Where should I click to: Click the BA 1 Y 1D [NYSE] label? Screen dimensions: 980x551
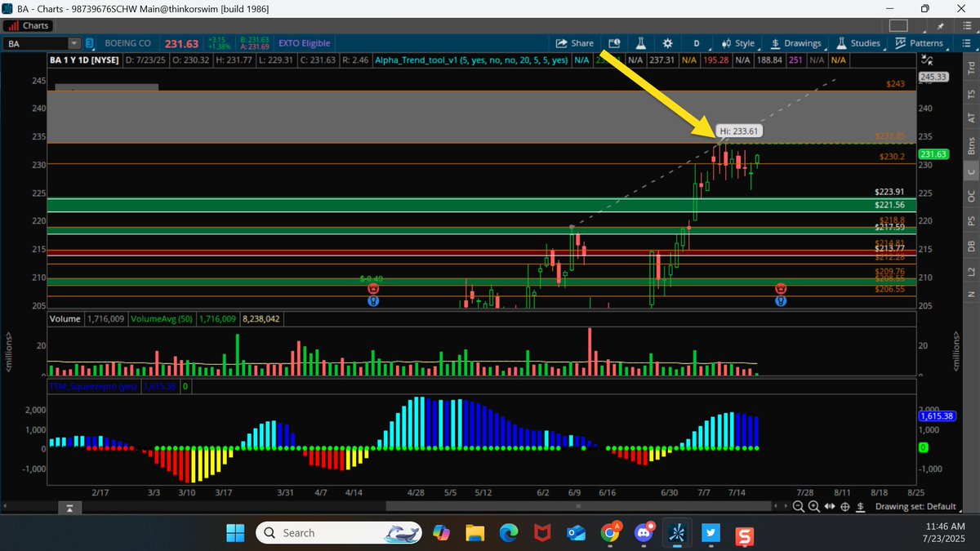pyautogui.click(x=84, y=60)
